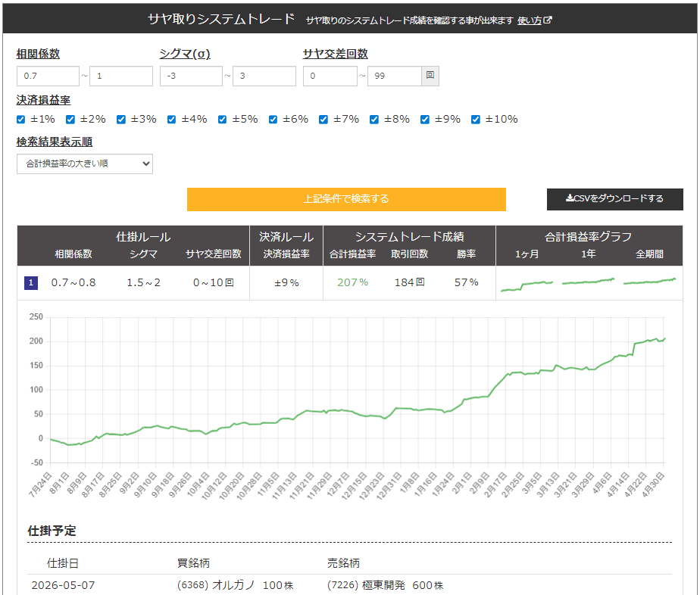Click the 207% total profit value
The width and height of the screenshot is (700, 595).
353,282
